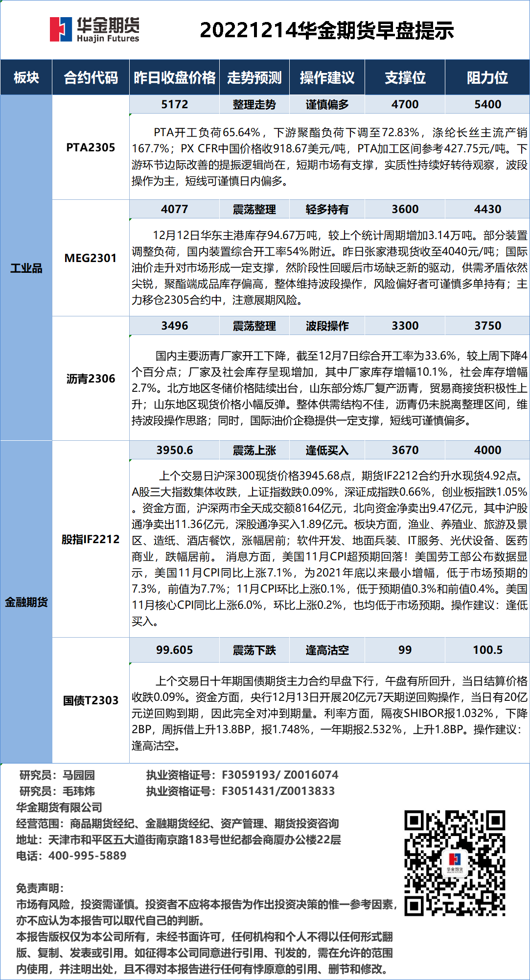Click researcher name 马园园
The image size is (530, 980).
[x=79, y=775]
